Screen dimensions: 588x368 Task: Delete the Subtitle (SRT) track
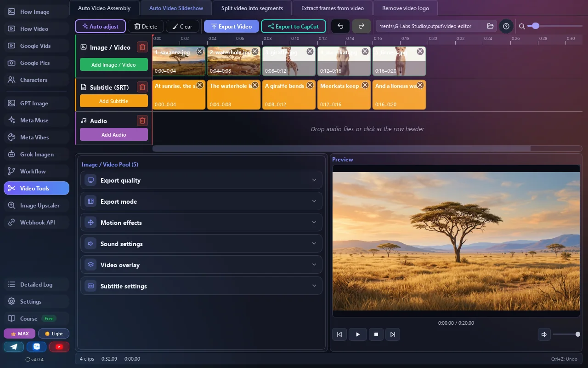coord(142,87)
